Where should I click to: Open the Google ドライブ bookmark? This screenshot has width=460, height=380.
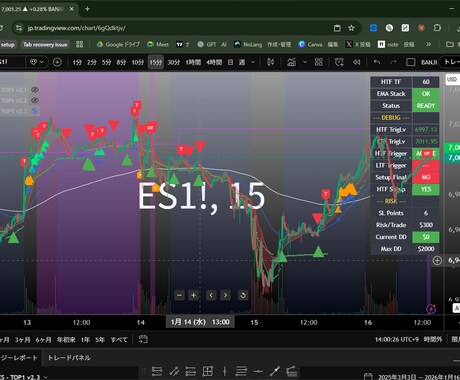click(118, 44)
